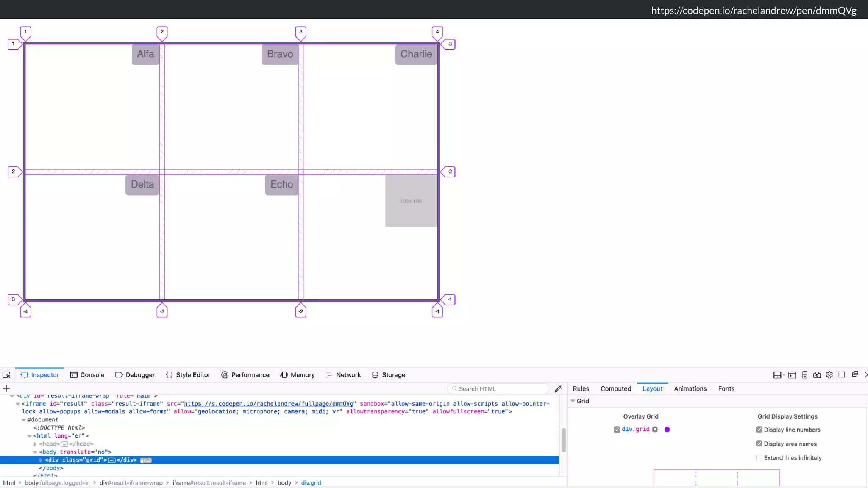Enable Extend lines infinitely

click(759, 458)
